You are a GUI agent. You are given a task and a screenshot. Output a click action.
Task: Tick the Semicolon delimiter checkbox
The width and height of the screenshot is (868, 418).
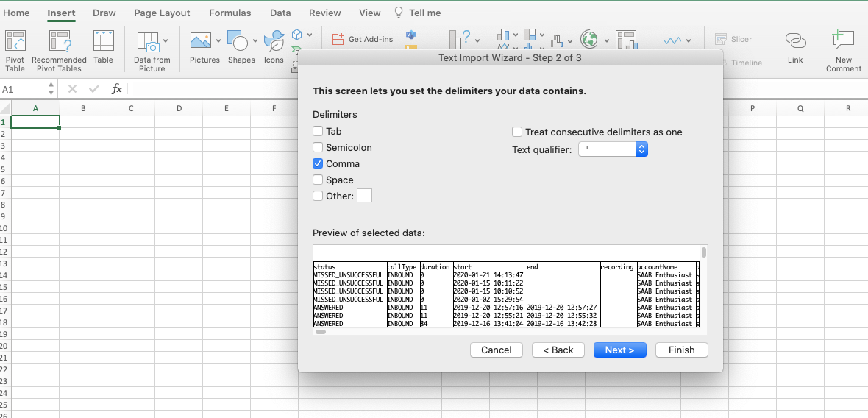tap(318, 148)
